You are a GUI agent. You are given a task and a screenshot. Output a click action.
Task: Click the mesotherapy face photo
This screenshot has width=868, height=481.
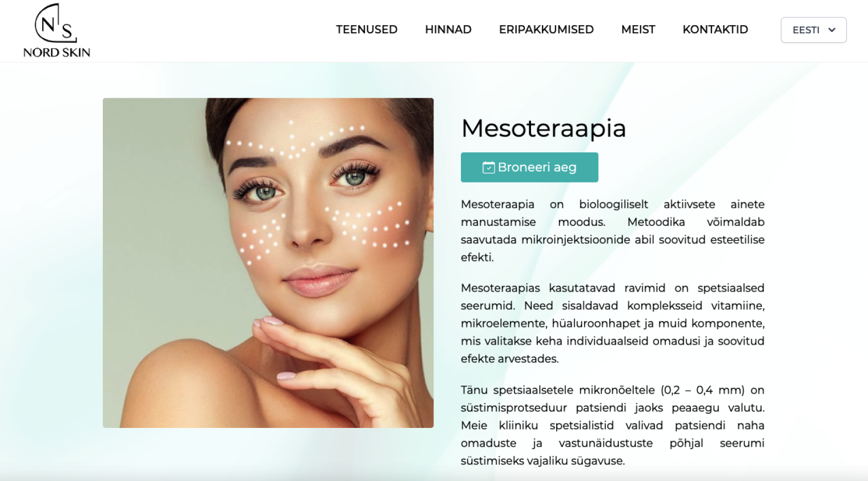click(268, 263)
